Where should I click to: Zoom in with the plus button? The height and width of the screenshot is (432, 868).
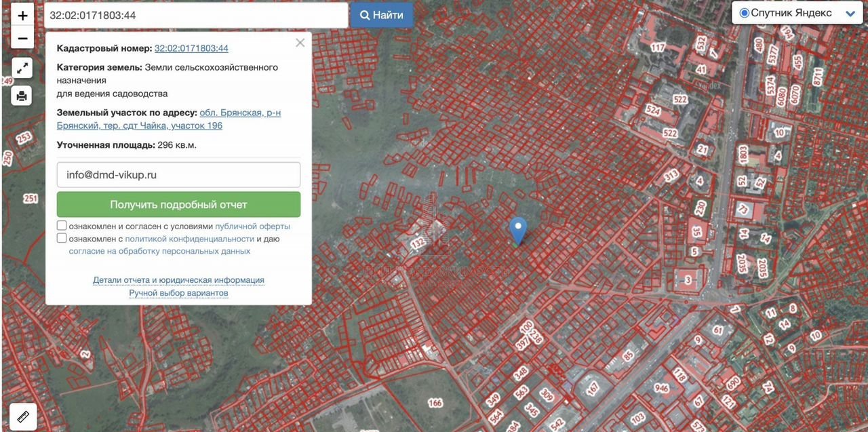(x=22, y=15)
